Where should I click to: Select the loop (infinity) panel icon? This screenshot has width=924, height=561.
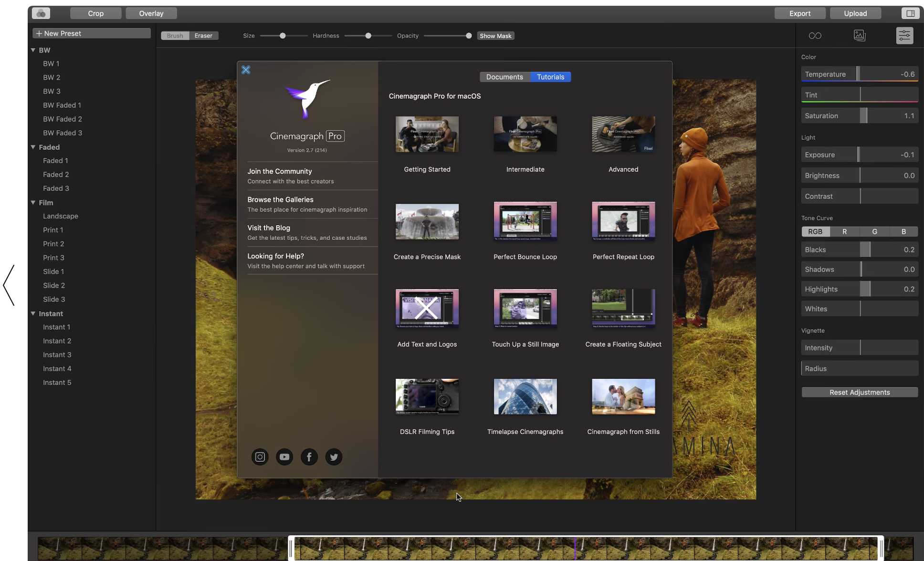pos(815,36)
